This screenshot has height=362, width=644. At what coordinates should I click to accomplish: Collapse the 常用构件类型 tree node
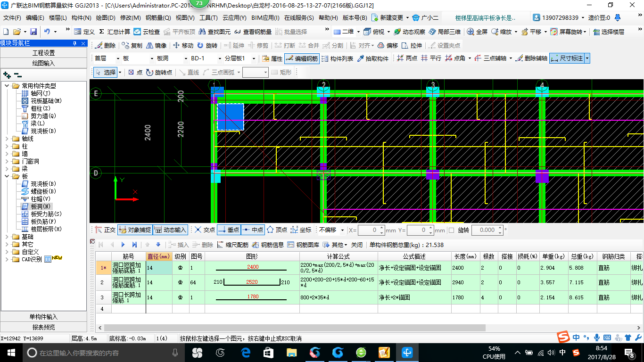point(7,86)
